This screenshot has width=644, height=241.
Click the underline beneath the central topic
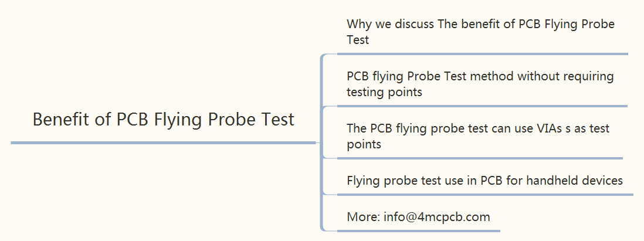(164, 143)
